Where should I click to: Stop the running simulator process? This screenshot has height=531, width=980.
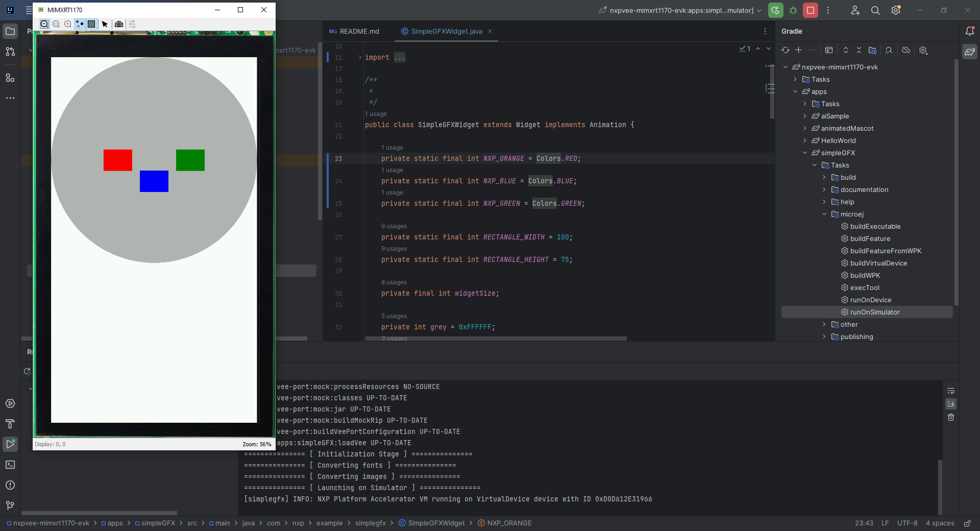[810, 10]
